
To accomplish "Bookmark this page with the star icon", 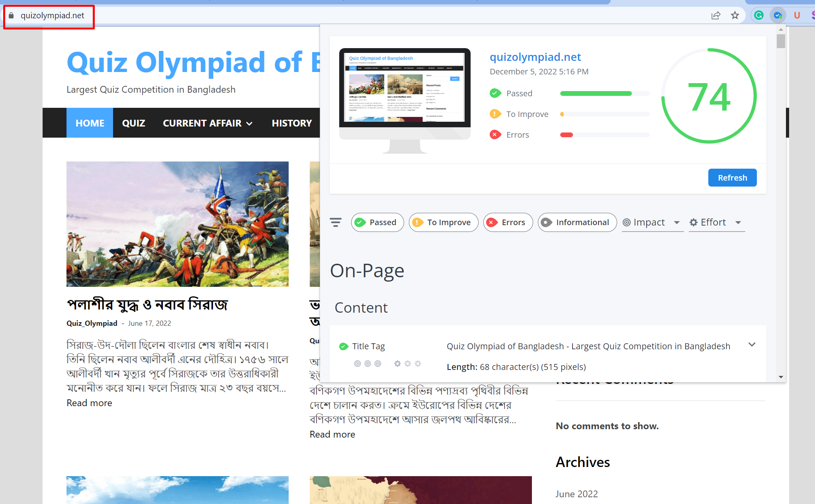I will click(735, 16).
